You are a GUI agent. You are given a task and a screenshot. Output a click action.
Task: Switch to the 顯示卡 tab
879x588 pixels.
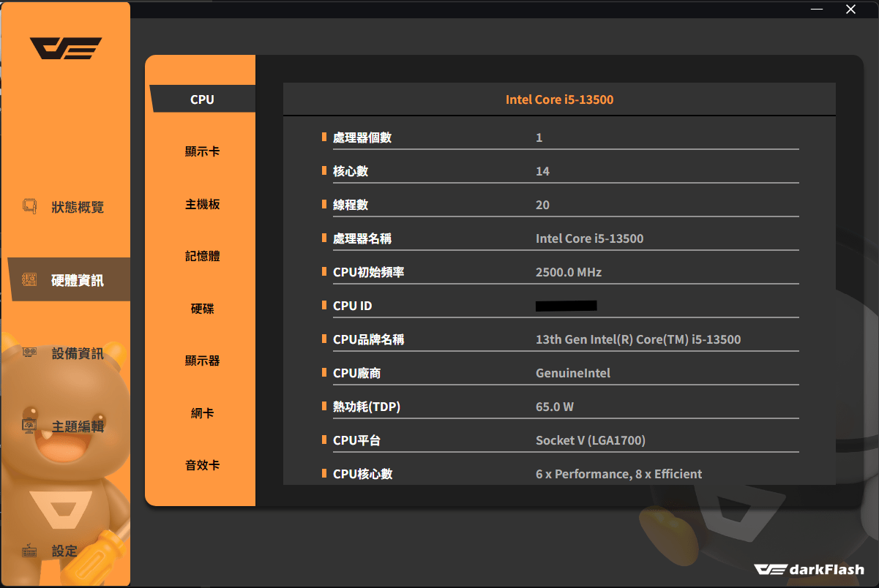click(202, 151)
